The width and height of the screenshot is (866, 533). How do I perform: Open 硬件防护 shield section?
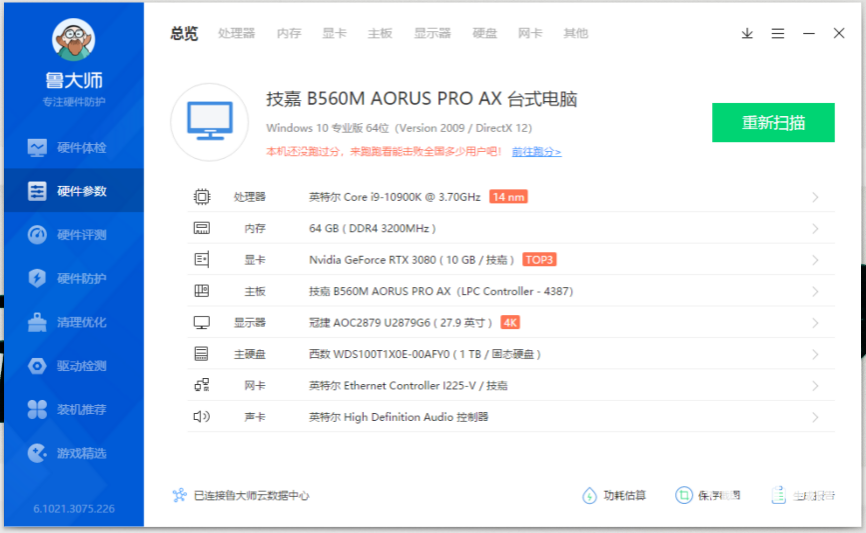(72, 279)
